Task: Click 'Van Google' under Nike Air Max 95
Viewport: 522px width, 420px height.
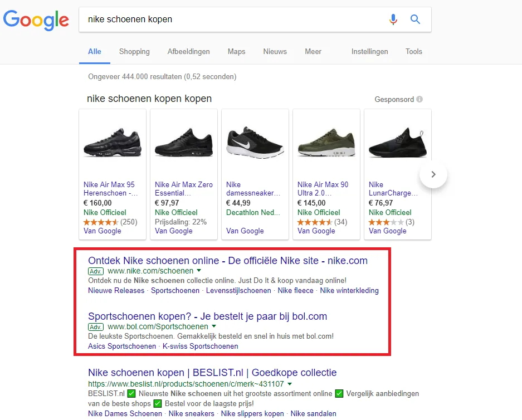Action: 102,231
